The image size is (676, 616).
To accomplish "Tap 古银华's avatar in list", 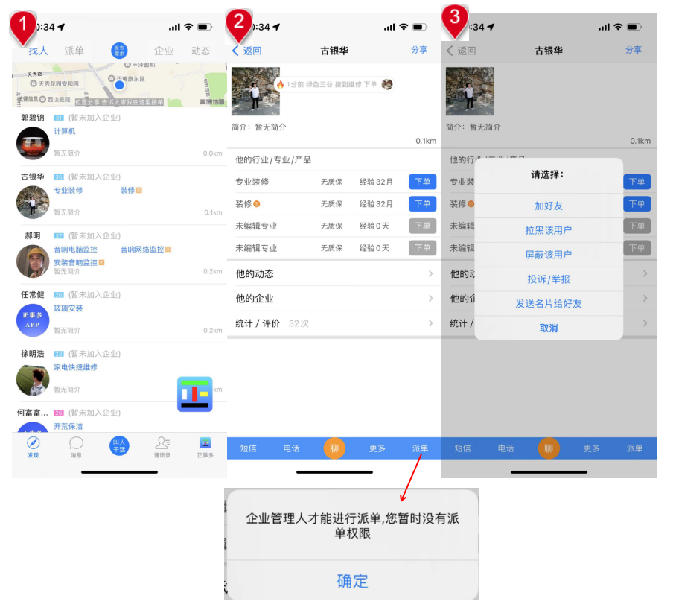I will pyautogui.click(x=33, y=203).
